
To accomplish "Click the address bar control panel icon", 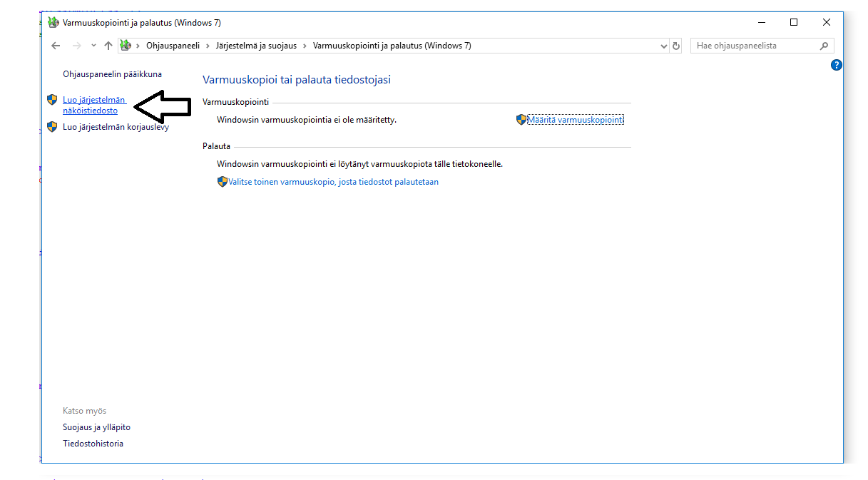I will click(x=126, y=46).
